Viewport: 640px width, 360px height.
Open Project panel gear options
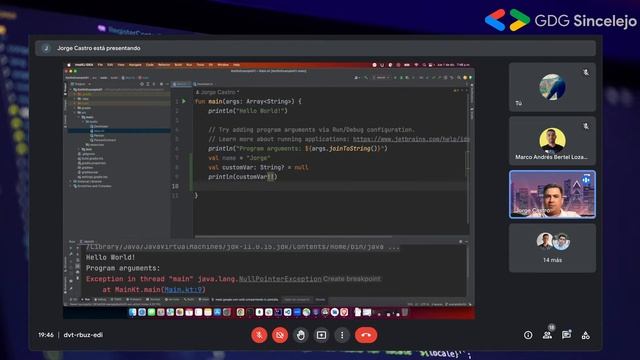tap(162, 84)
